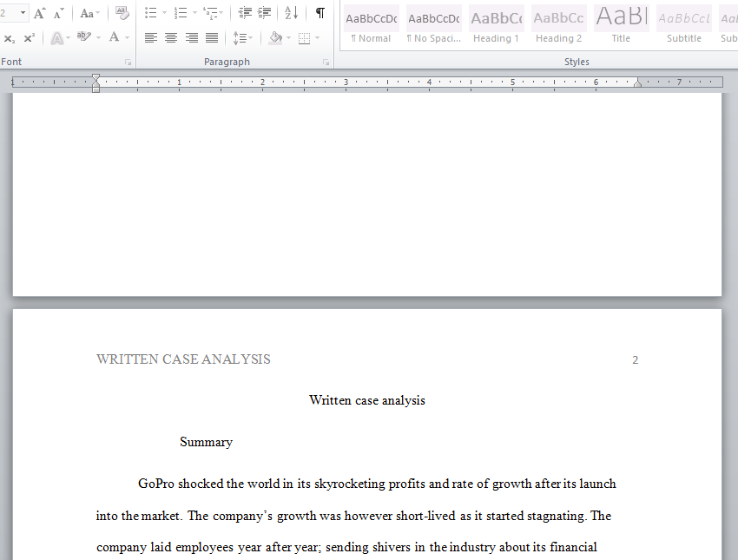Apply the Heading 1 style
The image size is (738, 560).
497,25
